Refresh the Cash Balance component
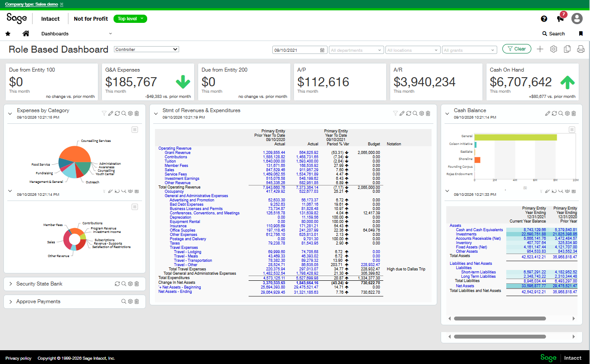The height and width of the screenshot is (364, 590). coord(554,113)
